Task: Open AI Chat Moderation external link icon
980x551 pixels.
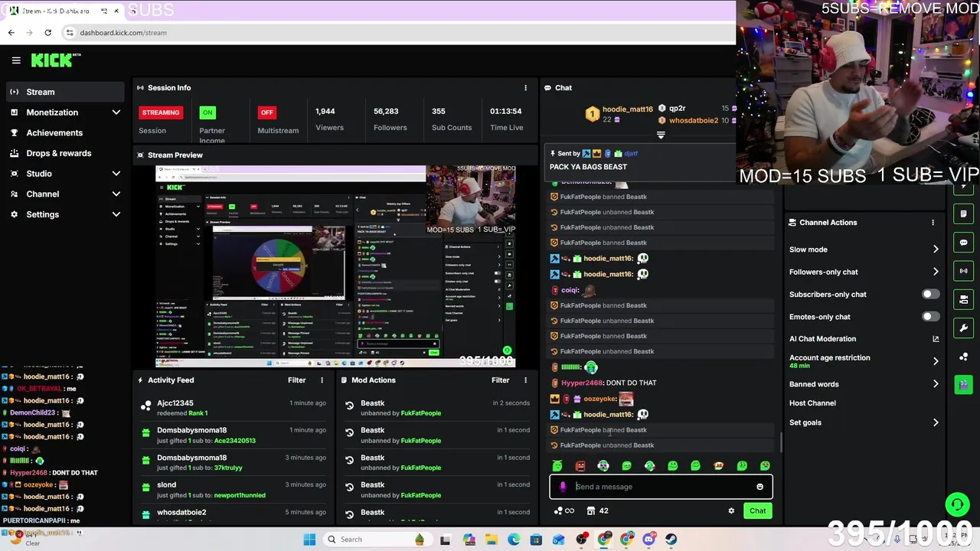Action: point(936,339)
